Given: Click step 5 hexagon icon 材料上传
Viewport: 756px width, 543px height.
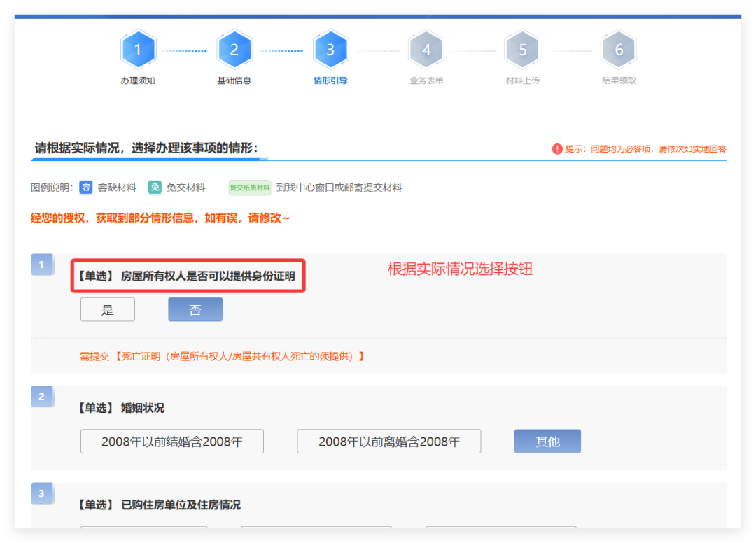Looking at the screenshot, I should [x=523, y=50].
